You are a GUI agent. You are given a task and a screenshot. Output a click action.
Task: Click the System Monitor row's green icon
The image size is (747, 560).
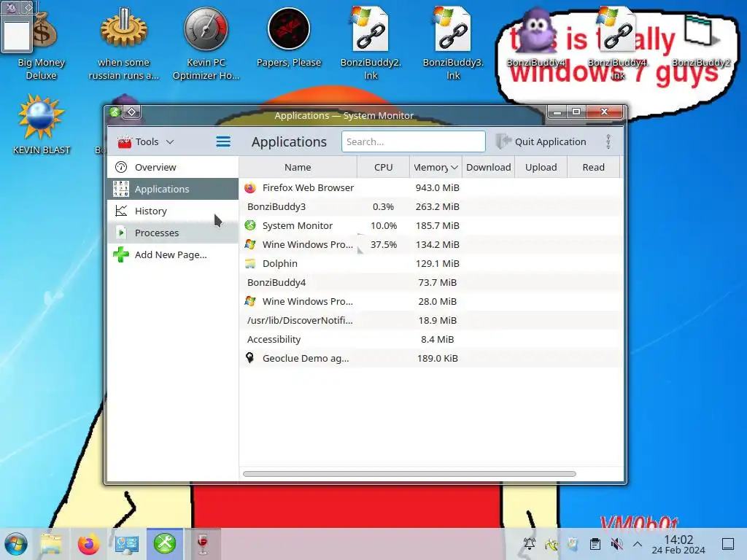coord(250,225)
